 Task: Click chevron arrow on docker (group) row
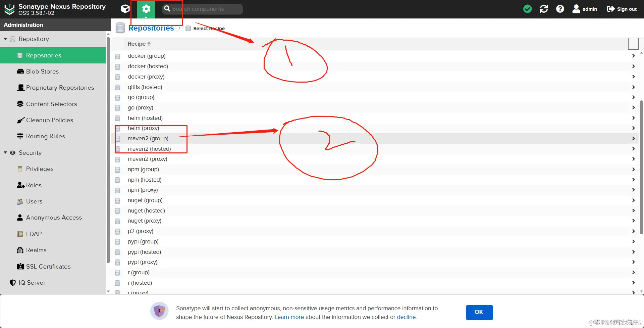[x=633, y=56]
